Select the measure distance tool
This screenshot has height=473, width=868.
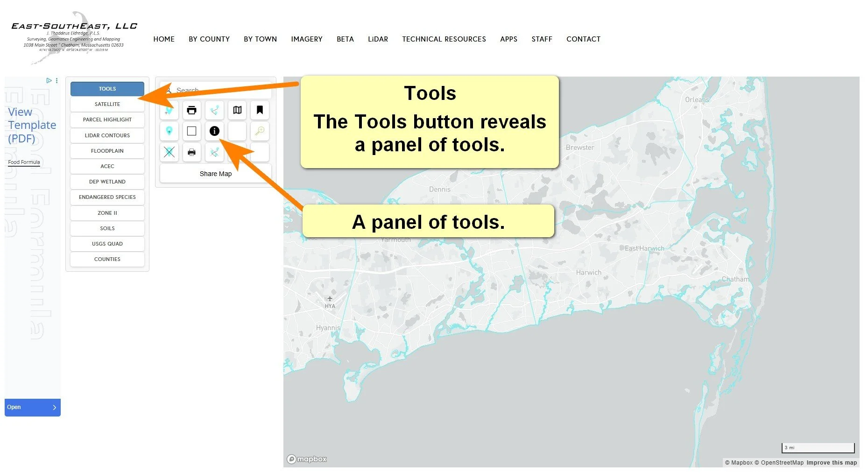(x=214, y=110)
